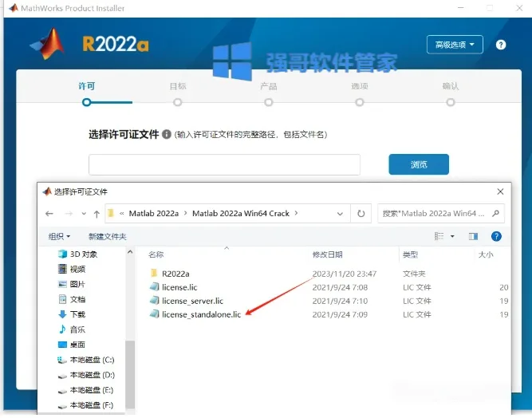This screenshot has height=418, width=532.
Task: Refresh the folder with the refresh icon
Action: click(x=361, y=214)
